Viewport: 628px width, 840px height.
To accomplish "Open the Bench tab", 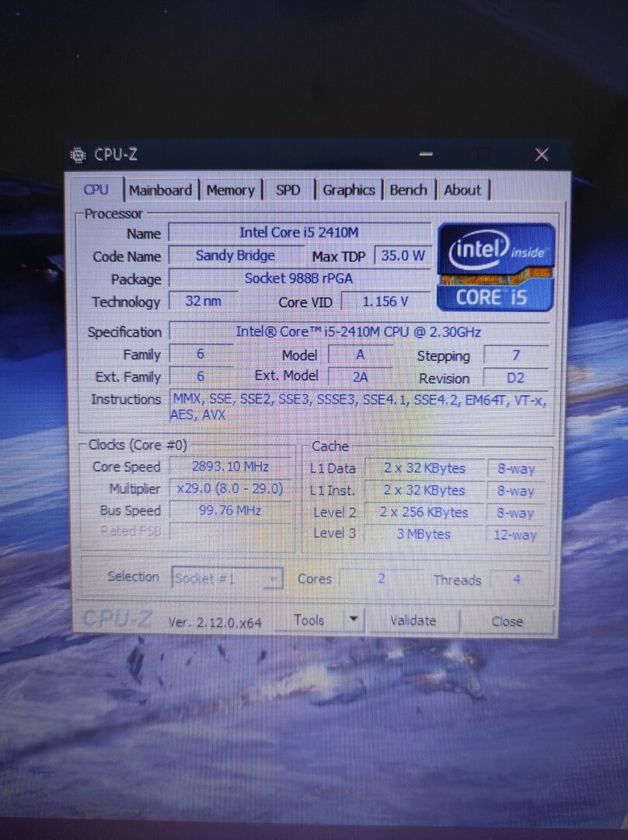I will [x=409, y=191].
